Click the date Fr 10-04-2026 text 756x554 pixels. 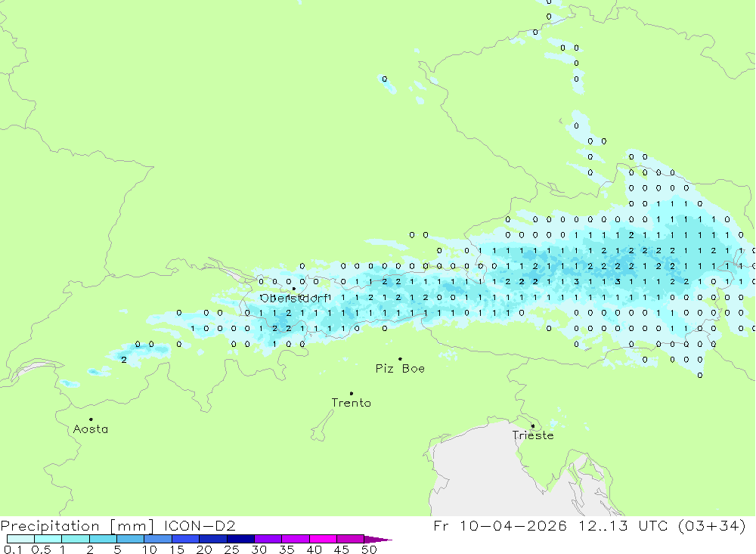point(500,525)
